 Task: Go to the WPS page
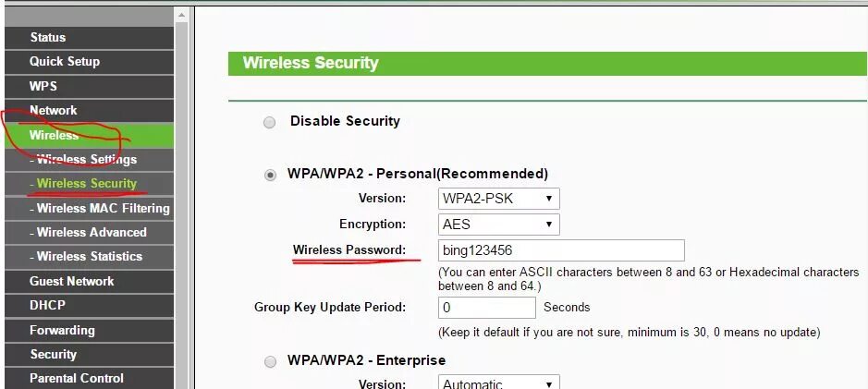[x=89, y=86]
